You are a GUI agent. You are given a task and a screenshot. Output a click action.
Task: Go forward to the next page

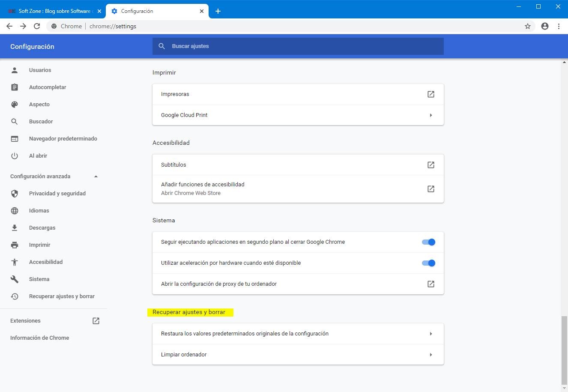23,26
